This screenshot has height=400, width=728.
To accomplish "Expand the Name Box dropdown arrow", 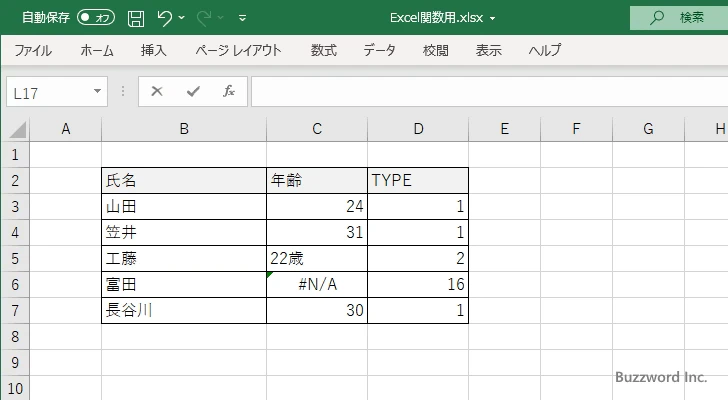I will pos(98,91).
